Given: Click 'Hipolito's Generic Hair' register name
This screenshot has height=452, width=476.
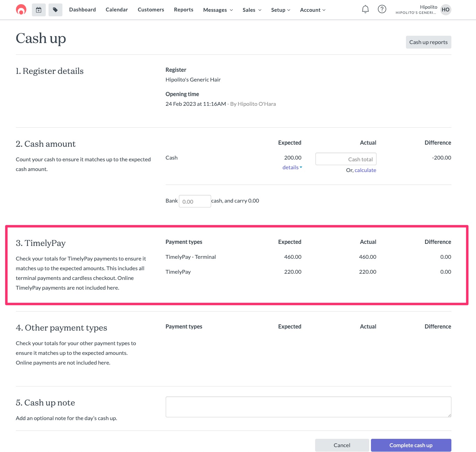Looking at the screenshot, I should (193, 80).
